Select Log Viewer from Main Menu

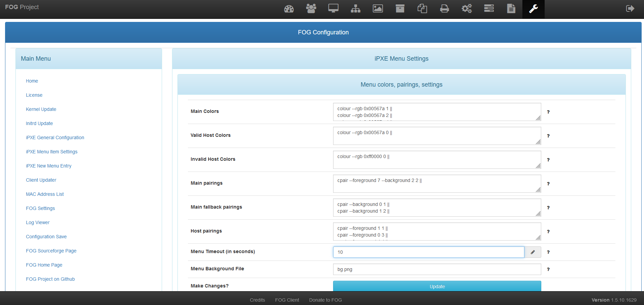tap(38, 222)
